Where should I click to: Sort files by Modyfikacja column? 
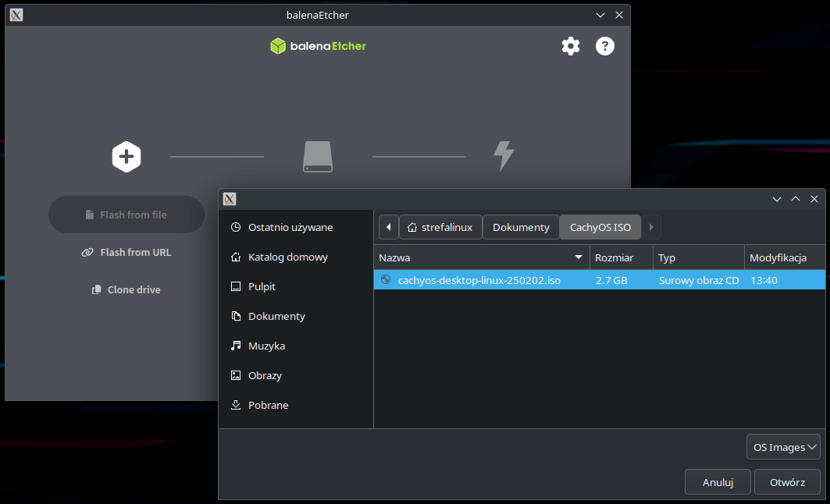tap(785, 257)
